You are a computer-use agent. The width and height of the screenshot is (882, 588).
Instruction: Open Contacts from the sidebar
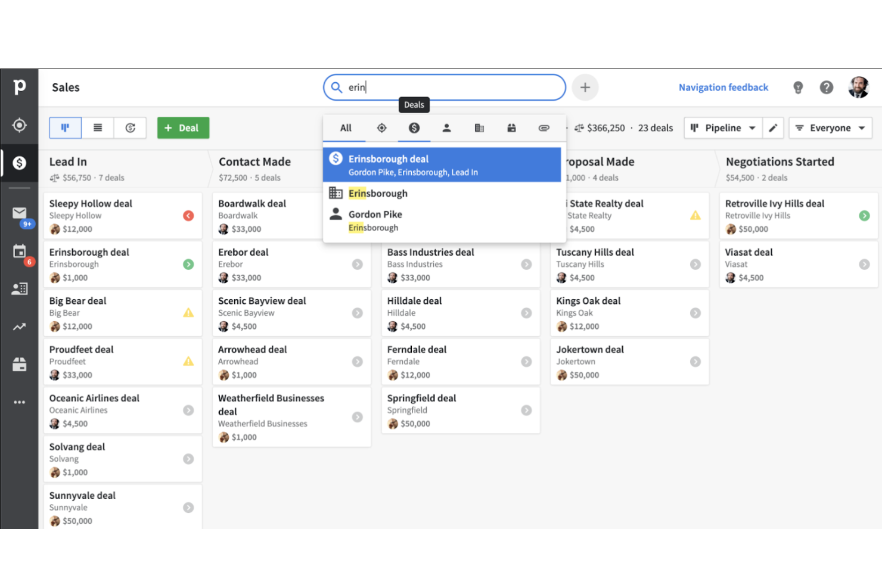click(x=20, y=289)
